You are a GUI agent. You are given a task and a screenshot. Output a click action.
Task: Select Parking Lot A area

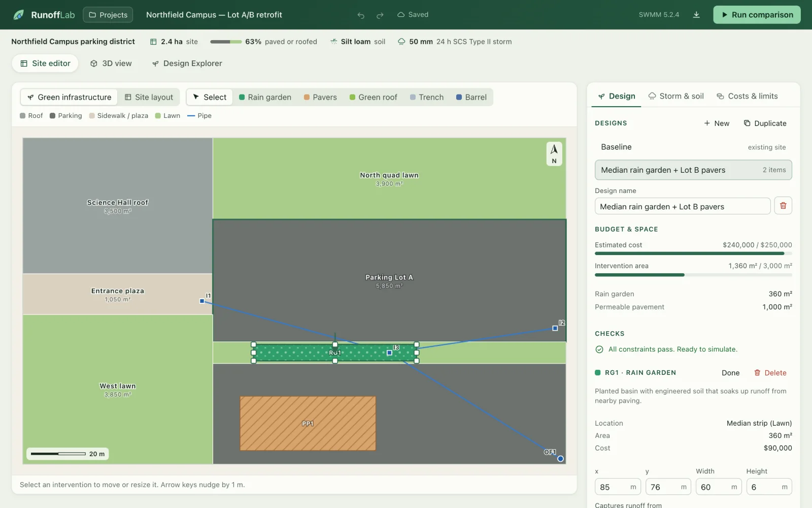coord(389,281)
